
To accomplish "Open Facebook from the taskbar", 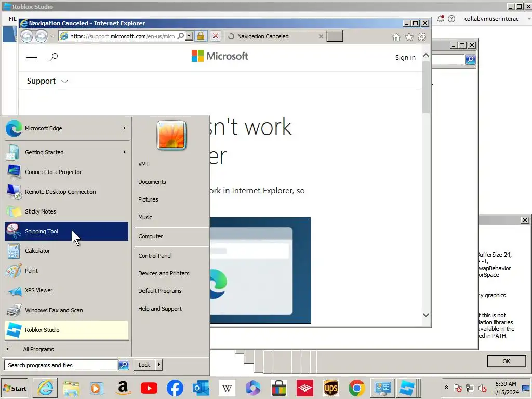I will (175, 388).
